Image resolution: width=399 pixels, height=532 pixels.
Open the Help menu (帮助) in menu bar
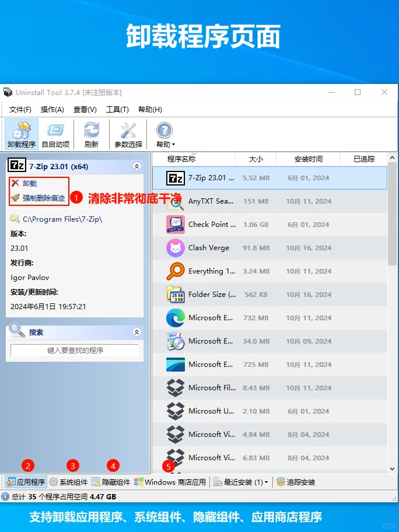(150, 110)
